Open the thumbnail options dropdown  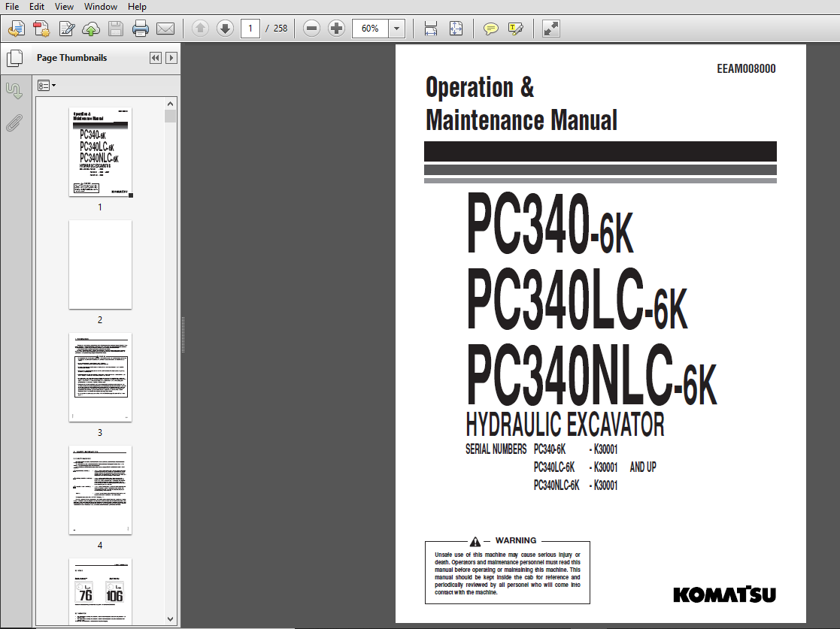point(47,85)
